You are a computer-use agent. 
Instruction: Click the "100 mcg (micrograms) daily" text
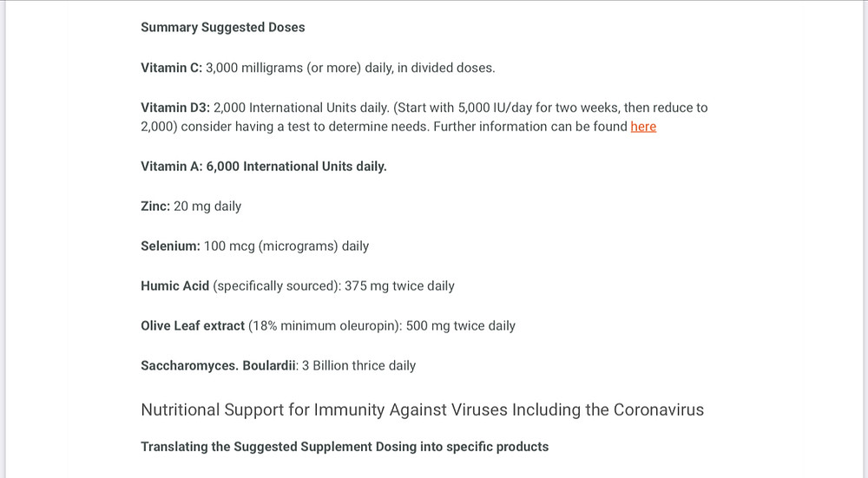pyautogui.click(x=286, y=246)
